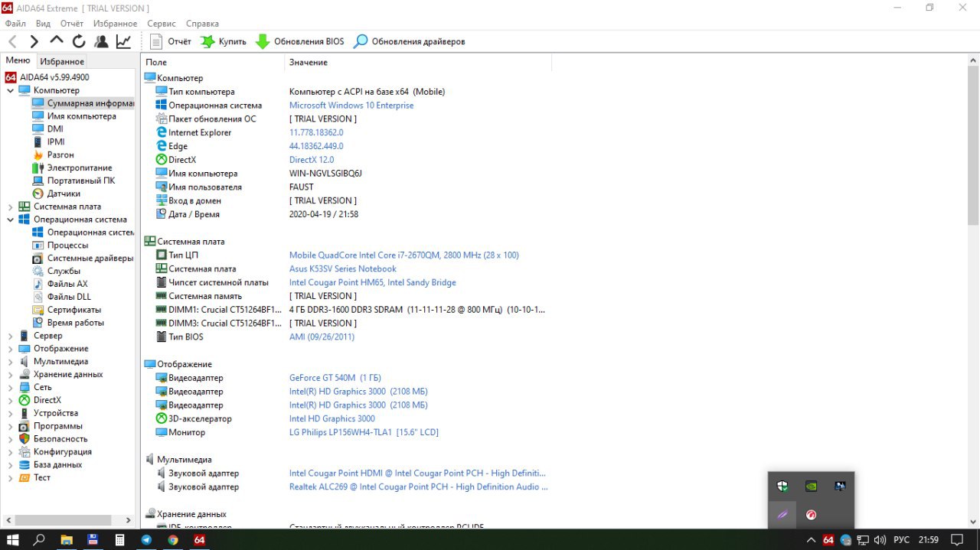Open File Explorer from the taskbar
This screenshot has width=980, height=550.
[67, 539]
